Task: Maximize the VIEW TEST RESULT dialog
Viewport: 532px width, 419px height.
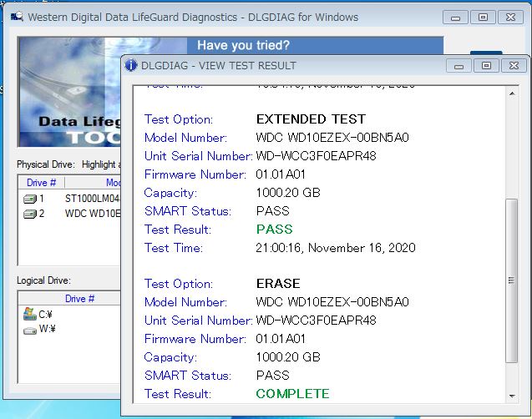Action: 486,66
